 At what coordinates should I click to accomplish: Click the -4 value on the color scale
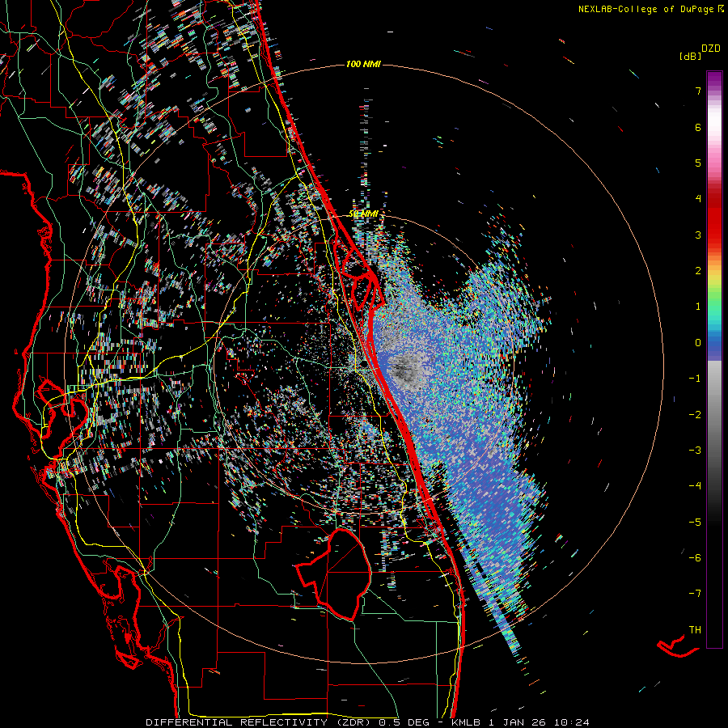coord(695,486)
